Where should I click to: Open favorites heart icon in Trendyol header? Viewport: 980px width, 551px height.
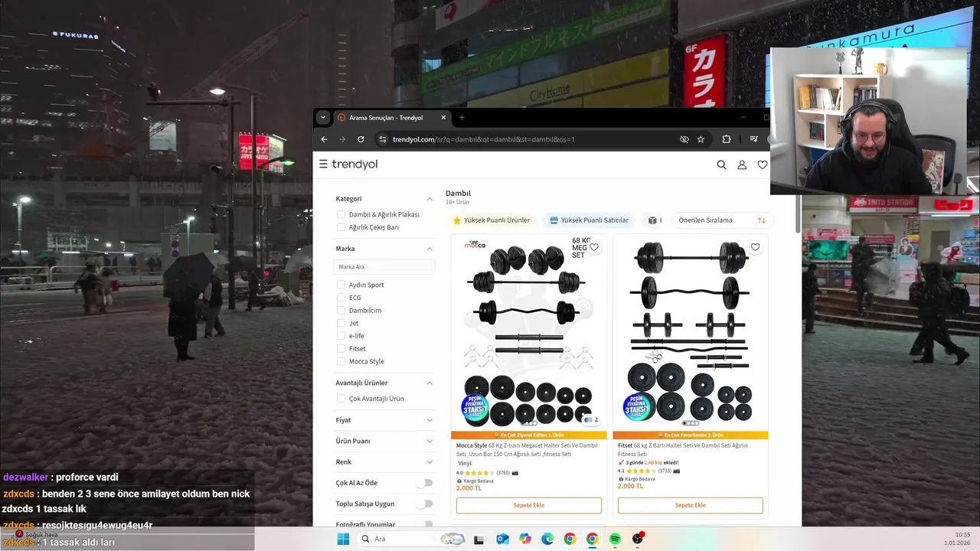763,165
